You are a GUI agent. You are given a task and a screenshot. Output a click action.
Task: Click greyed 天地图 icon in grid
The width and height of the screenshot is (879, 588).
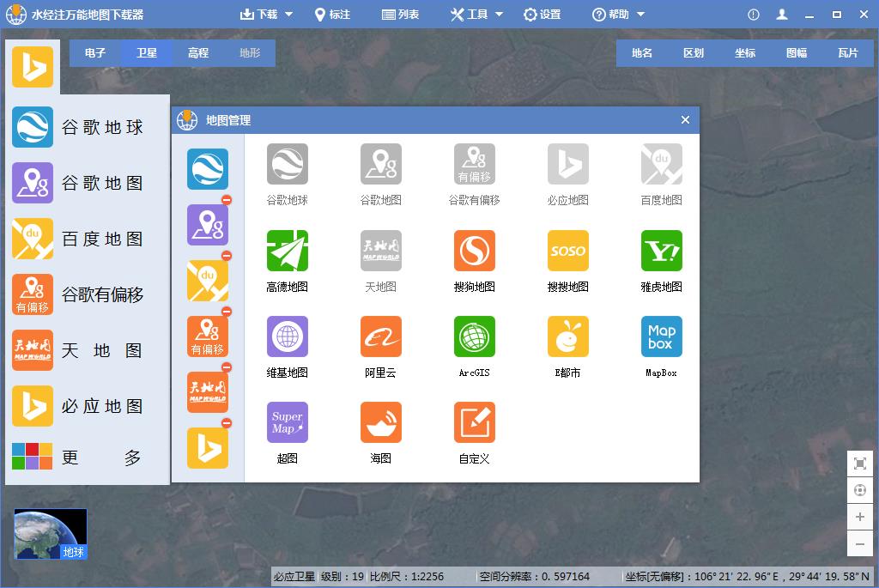[x=380, y=251]
